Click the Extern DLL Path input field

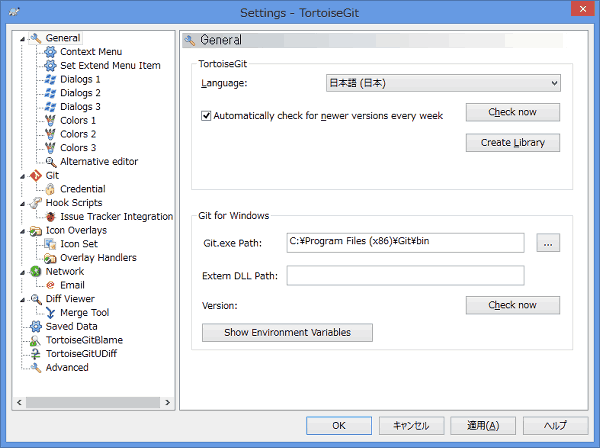pos(405,275)
